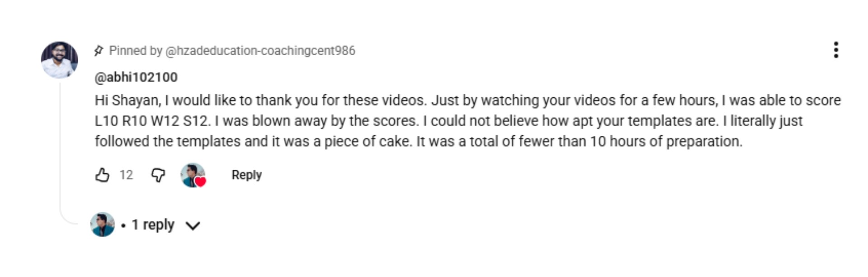The image size is (868, 277).
Task: Open the commenter's profile picture avatar
Action: (x=59, y=60)
